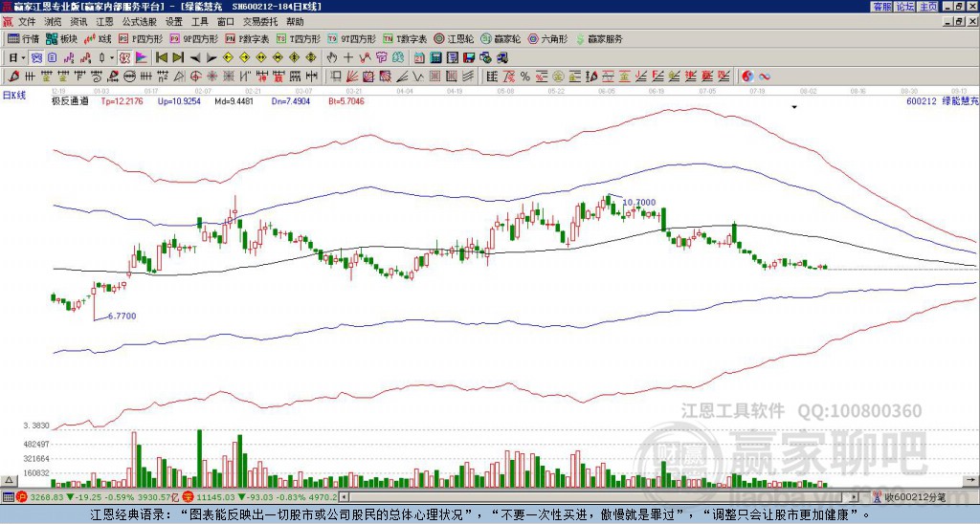
Task: Switch to the K线 view button
Action: click(98, 38)
